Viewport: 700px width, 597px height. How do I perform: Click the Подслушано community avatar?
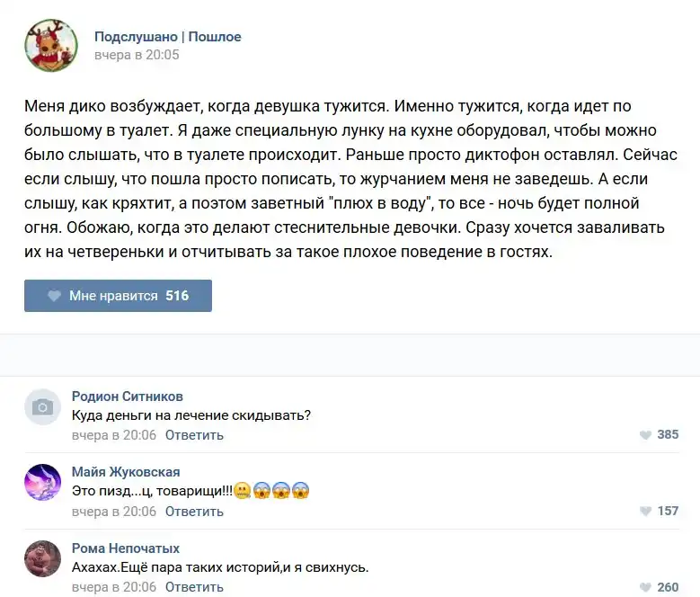point(51,45)
